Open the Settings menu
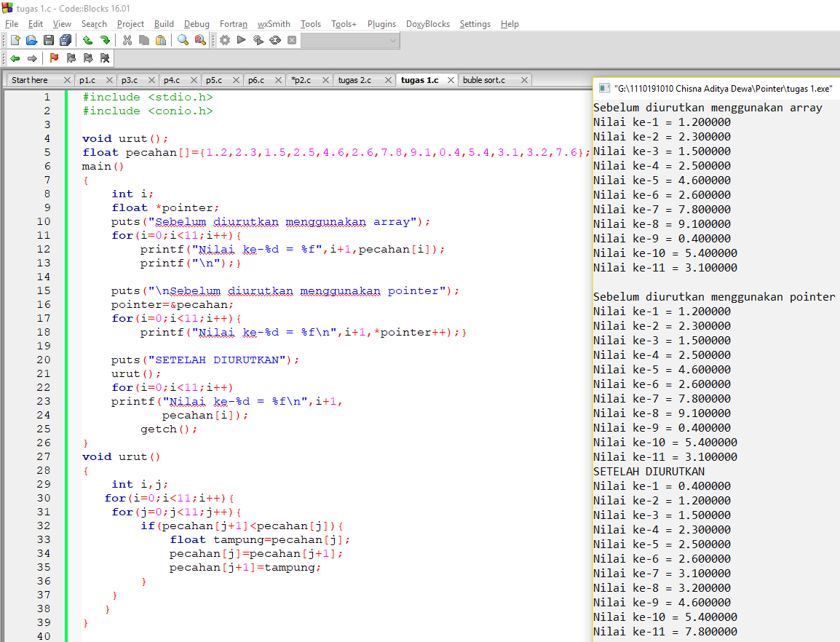840x642 pixels. [x=475, y=24]
